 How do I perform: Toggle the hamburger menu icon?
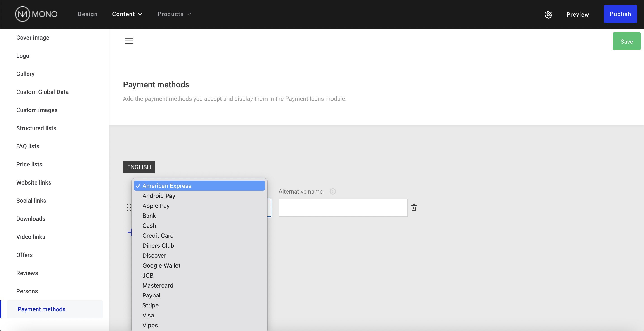[129, 41]
